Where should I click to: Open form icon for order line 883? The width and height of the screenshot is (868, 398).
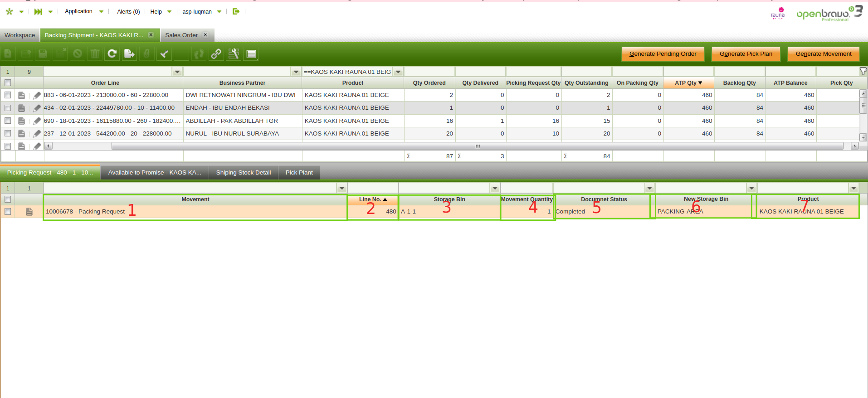[21, 95]
